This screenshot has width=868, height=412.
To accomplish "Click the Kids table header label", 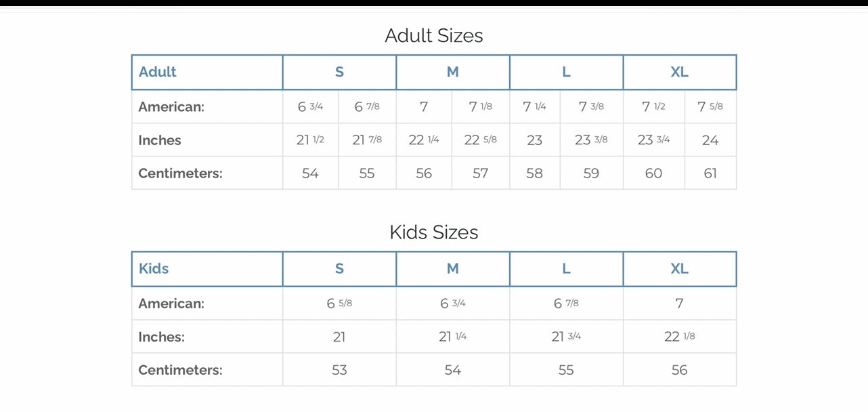I will tap(154, 269).
